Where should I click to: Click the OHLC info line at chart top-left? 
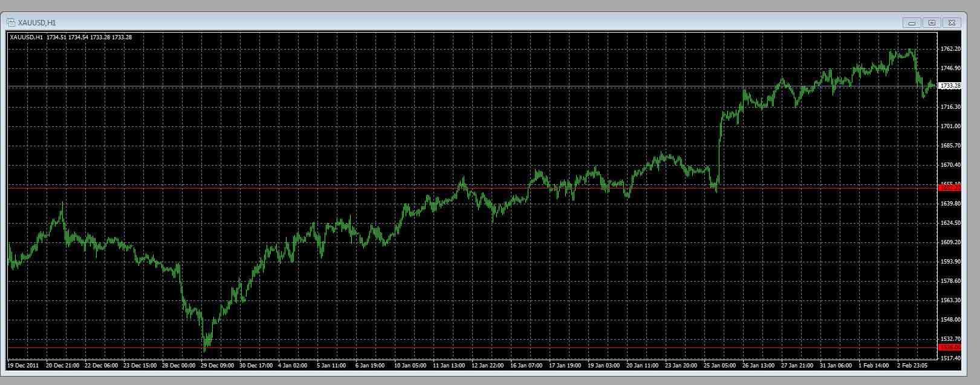pyautogui.click(x=71, y=37)
